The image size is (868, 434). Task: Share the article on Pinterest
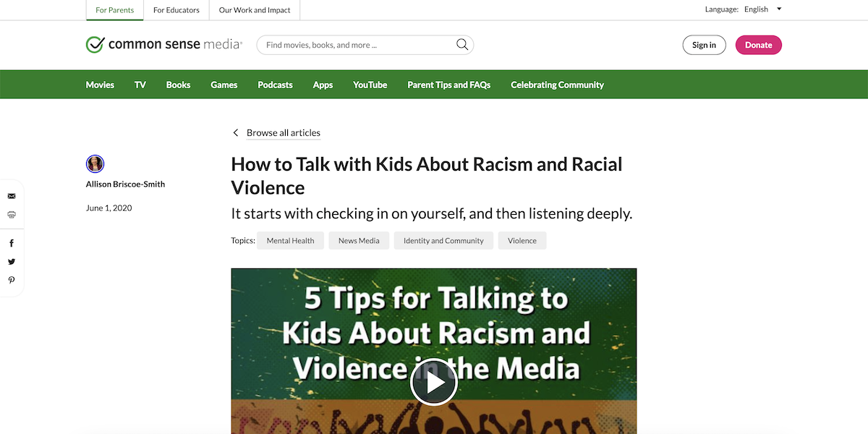coord(12,280)
